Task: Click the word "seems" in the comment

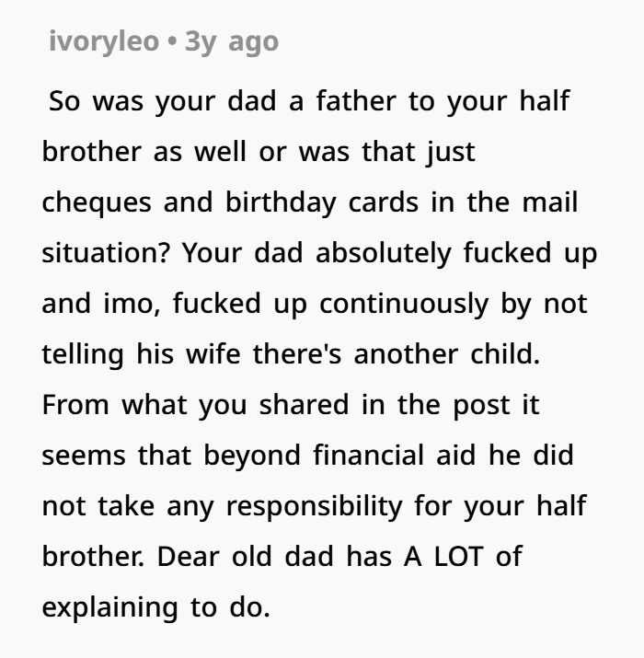Action: coord(83,455)
